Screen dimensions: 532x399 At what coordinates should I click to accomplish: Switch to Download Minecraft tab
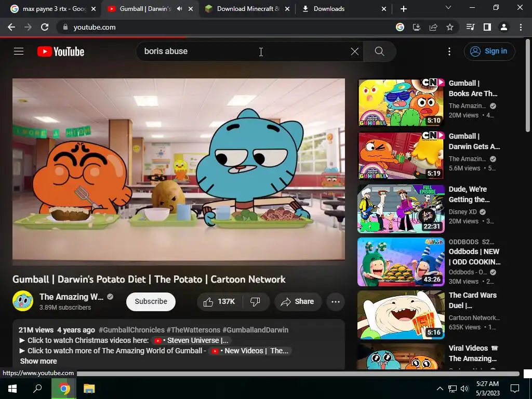tap(247, 9)
